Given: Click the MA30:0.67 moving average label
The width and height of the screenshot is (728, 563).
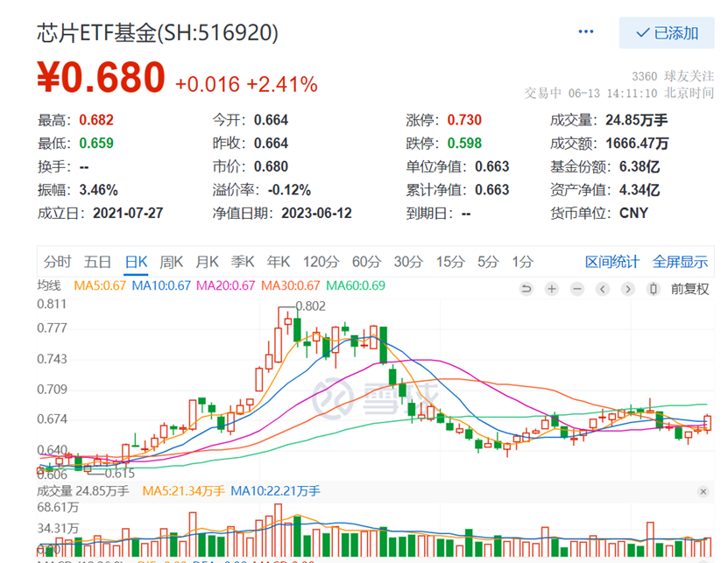Looking at the screenshot, I should pyautogui.click(x=291, y=285).
